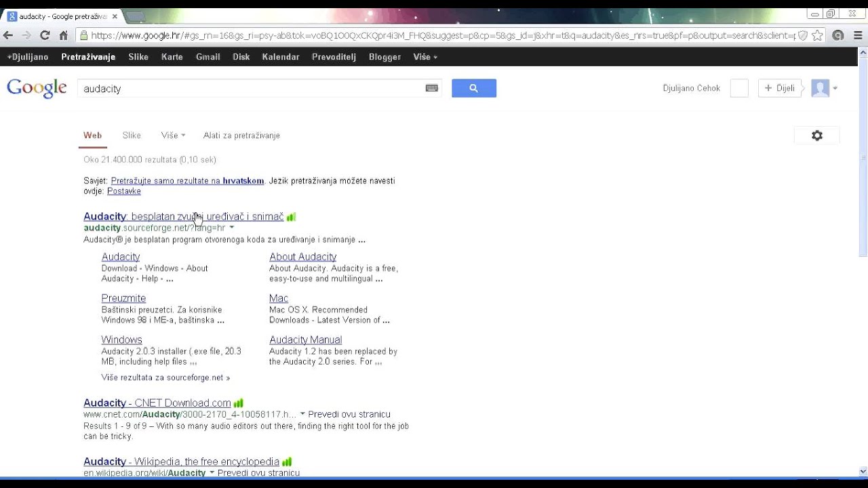Click the browser back arrow
868x488 pixels.
pos(9,35)
